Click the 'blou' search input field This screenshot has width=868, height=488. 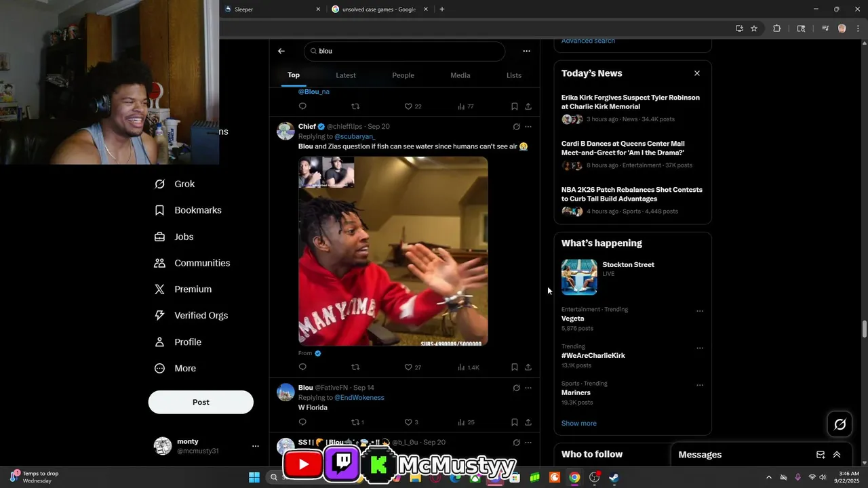tap(405, 51)
